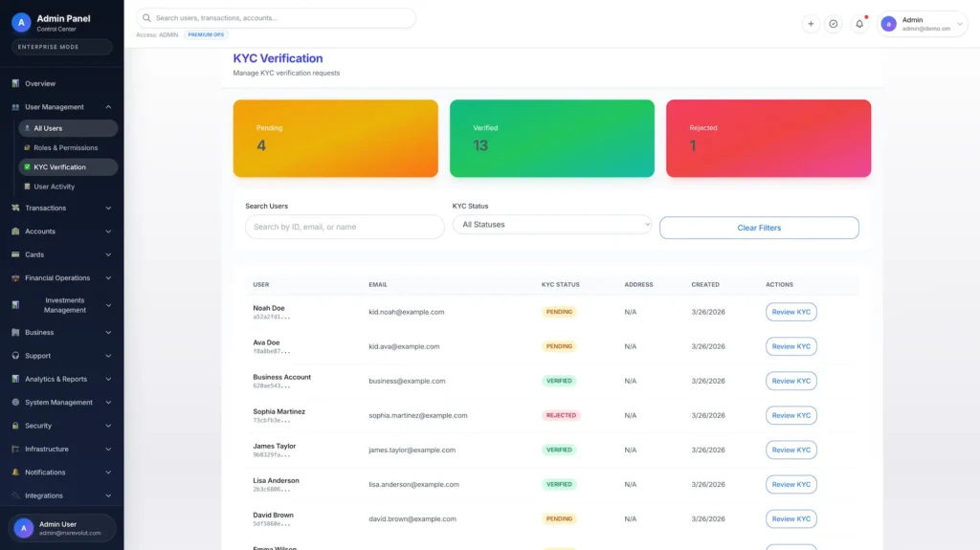The image size is (980, 550).
Task: Click the Accounts bank icon
Action: 15,231
